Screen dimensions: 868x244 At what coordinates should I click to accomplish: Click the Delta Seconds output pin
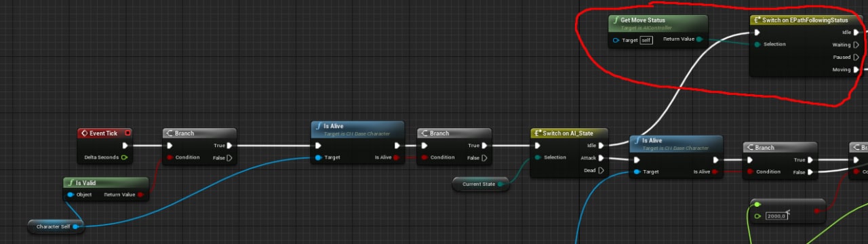tap(125, 157)
